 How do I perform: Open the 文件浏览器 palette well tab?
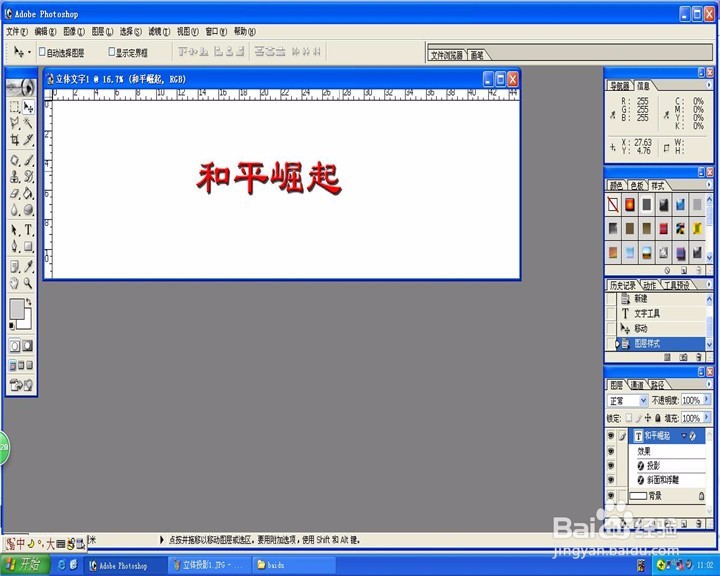point(447,55)
